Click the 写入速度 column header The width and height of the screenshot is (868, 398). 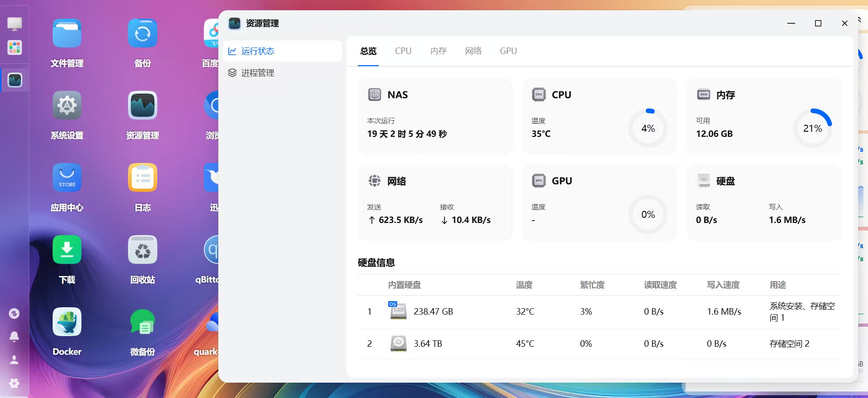[723, 285]
